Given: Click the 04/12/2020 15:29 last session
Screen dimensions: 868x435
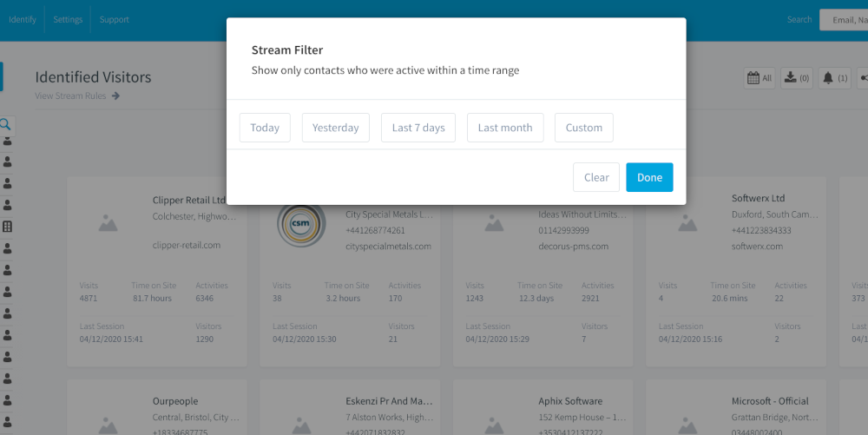Looking at the screenshot, I should pyautogui.click(x=497, y=339).
